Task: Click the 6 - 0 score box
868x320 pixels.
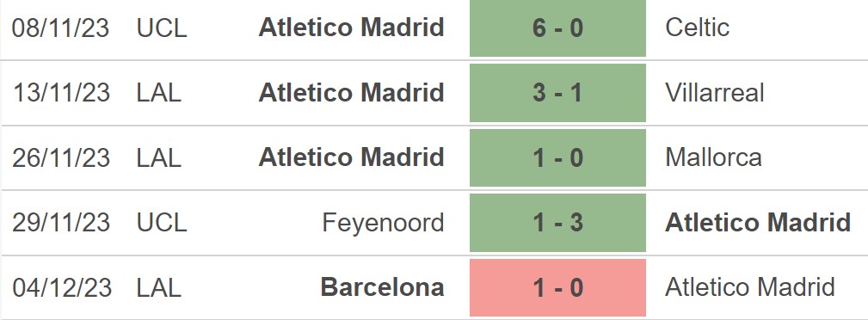Action: click(557, 28)
